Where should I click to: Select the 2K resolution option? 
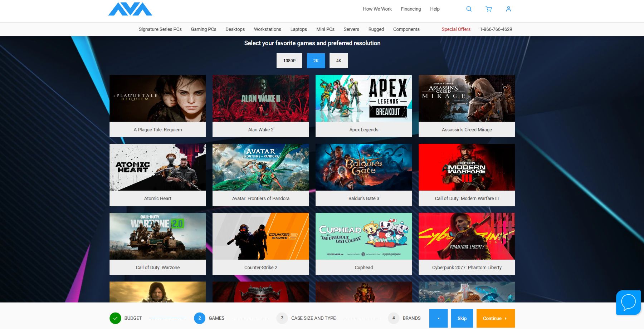click(316, 61)
